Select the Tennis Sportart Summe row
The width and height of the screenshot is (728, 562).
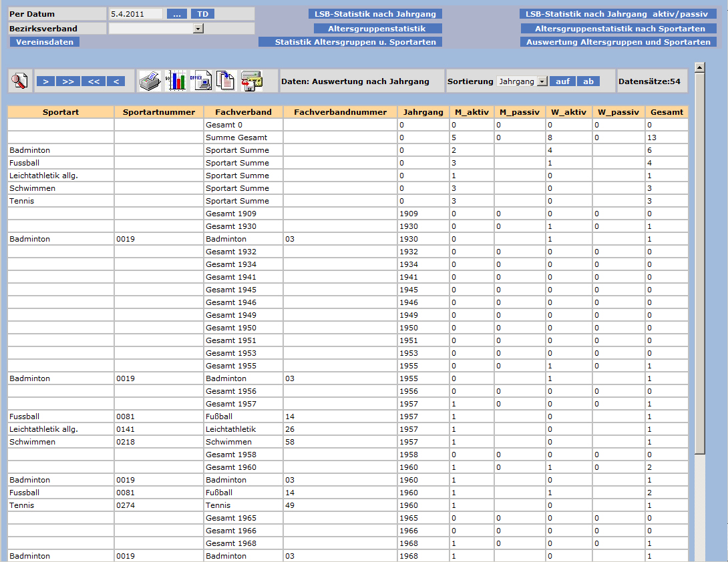pyautogui.click(x=348, y=201)
